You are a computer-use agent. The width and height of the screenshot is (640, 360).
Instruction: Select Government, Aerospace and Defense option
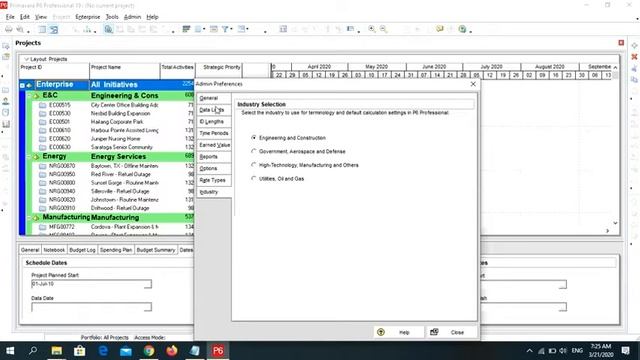[254, 151]
